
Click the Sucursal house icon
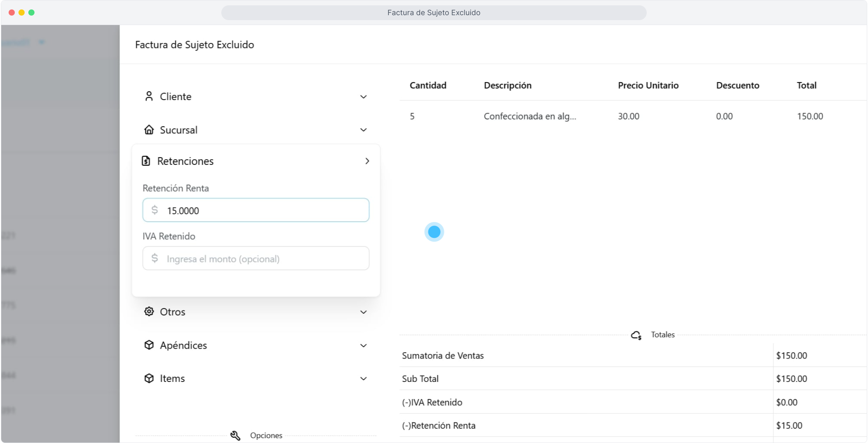[149, 130]
